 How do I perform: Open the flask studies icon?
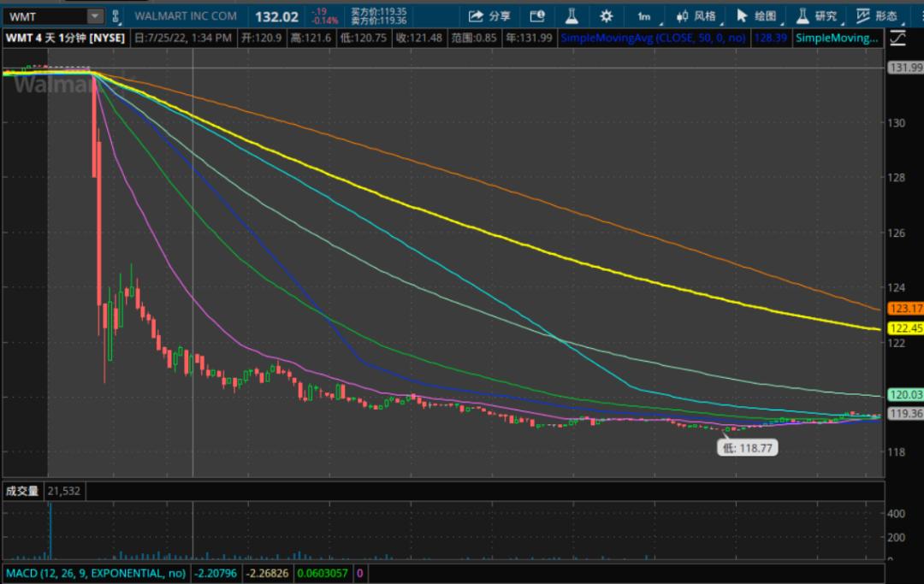click(x=572, y=16)
